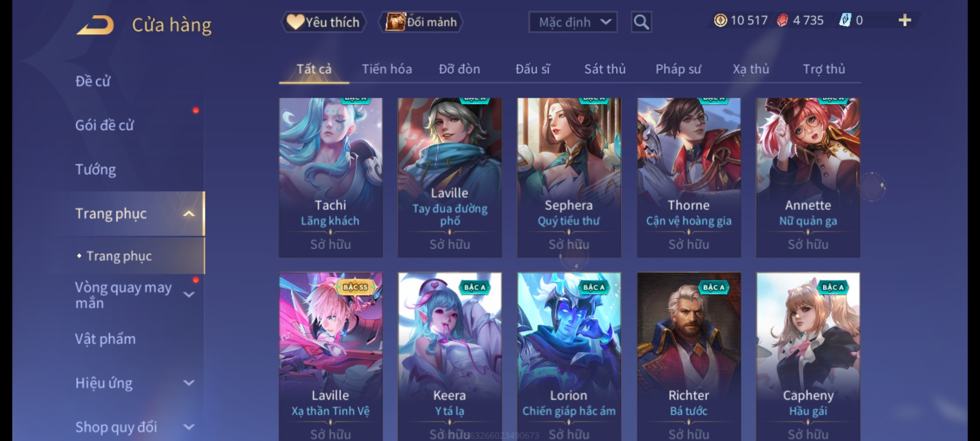Tap the red ruby currency icon

(782, 20)
